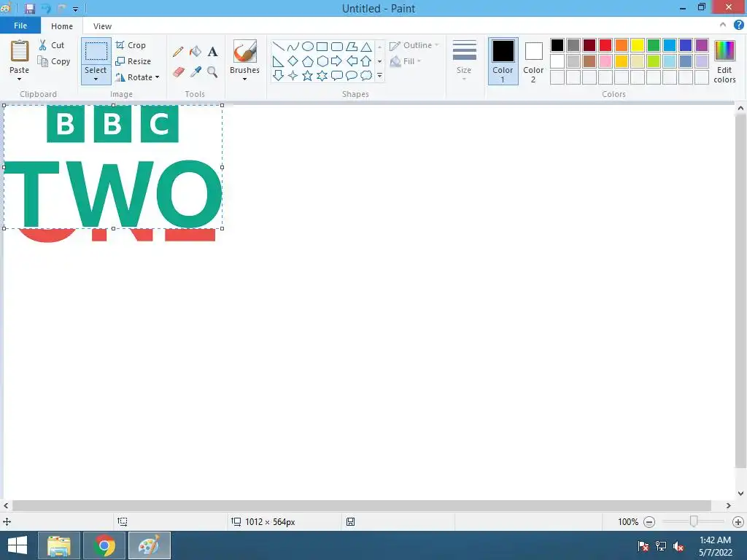Collapse the ribbon with chevron
Image resolution: width=747 pixels, height=560 pixels.
point(723,25)
